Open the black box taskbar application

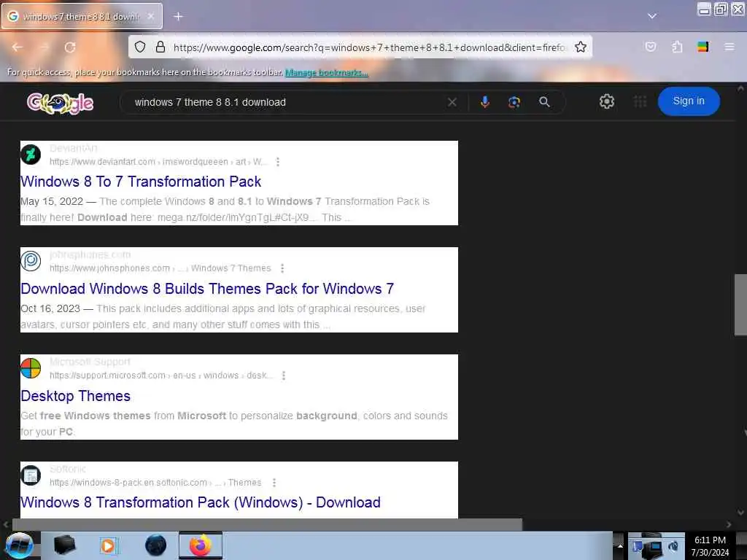(x=65, y=545)
